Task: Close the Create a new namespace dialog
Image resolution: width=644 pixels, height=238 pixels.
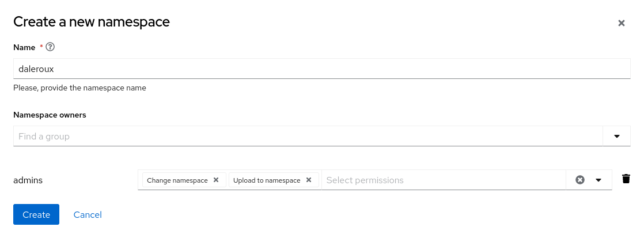Action: (621, 23)
